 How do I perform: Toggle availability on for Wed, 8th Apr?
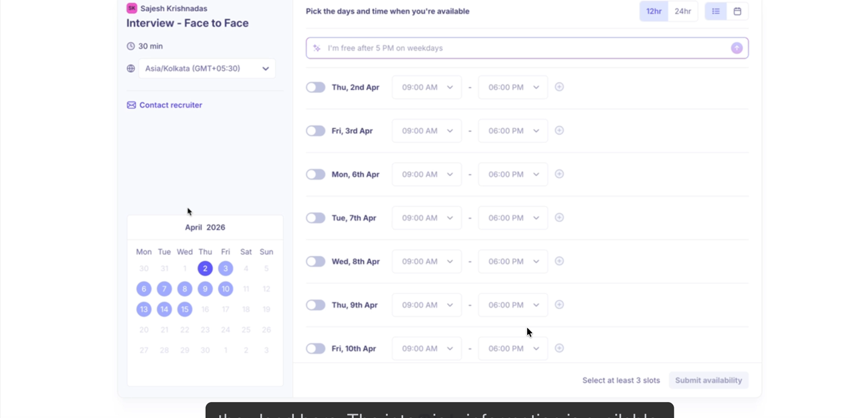[x=315, y=261]
